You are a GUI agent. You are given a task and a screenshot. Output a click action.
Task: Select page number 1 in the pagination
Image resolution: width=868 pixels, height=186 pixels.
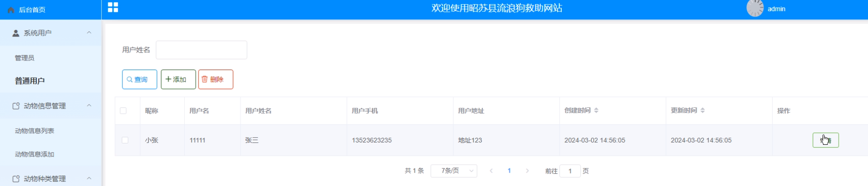[x=509, y=171]
